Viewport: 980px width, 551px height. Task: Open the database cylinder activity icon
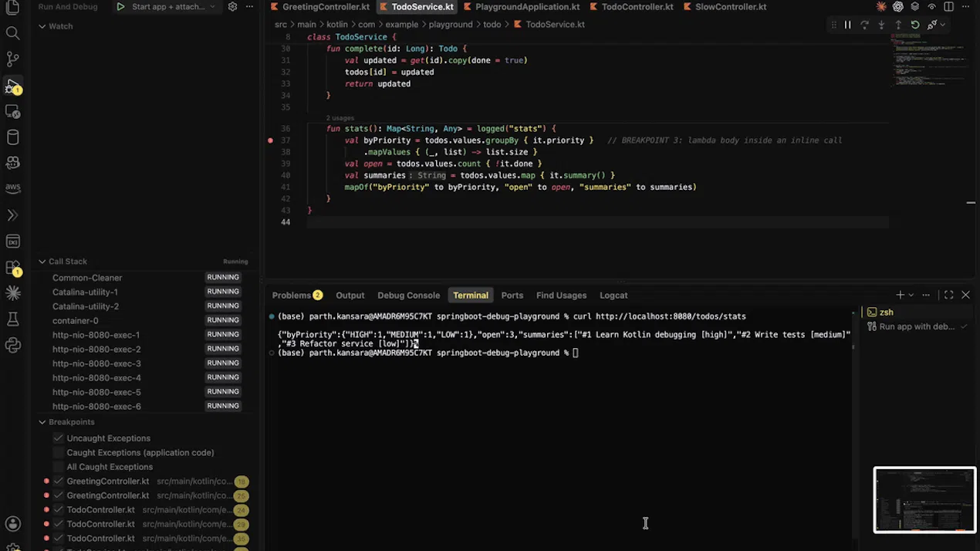pyautogui.click(x=12, y=137)
